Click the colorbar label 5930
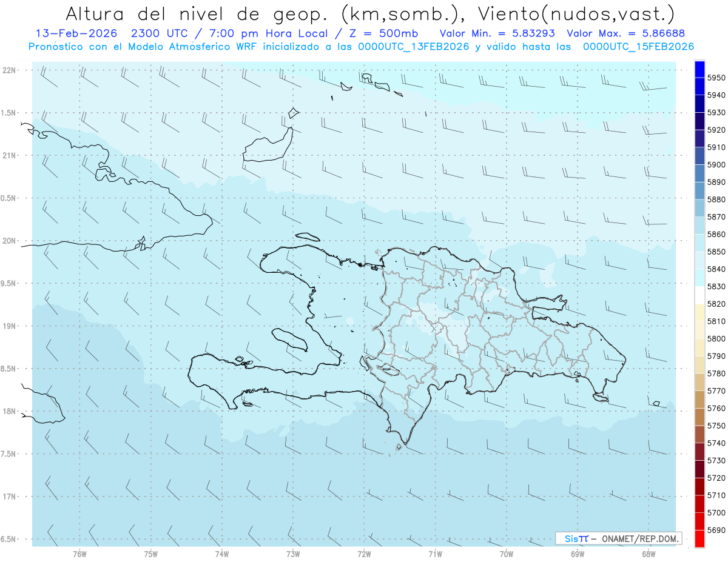This screenshot has width=728, height=562. click(x=716, y=113)
